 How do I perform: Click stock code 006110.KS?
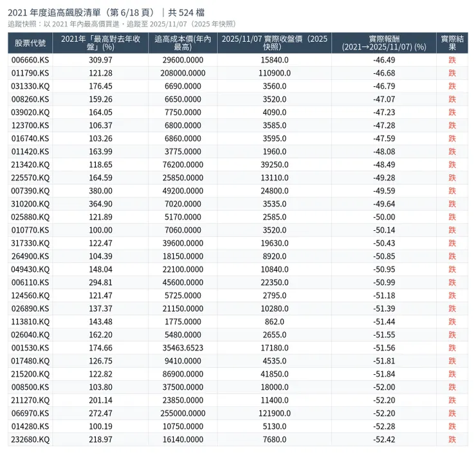point(30,282)
